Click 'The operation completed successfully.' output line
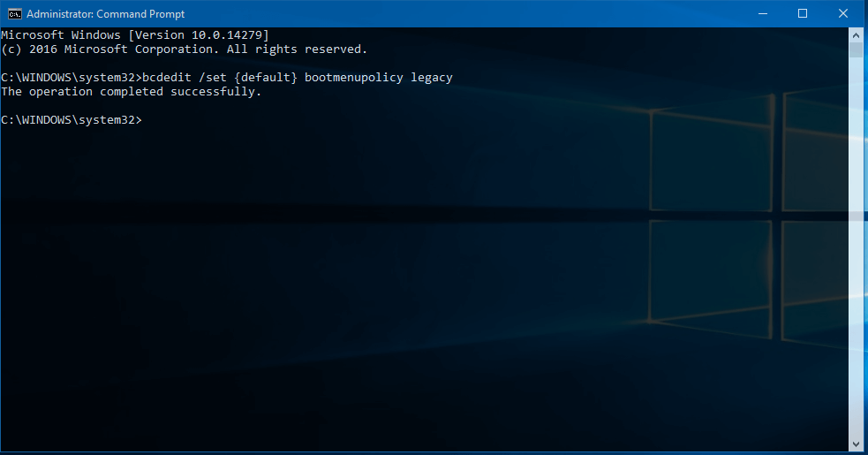 pos(131,92)
